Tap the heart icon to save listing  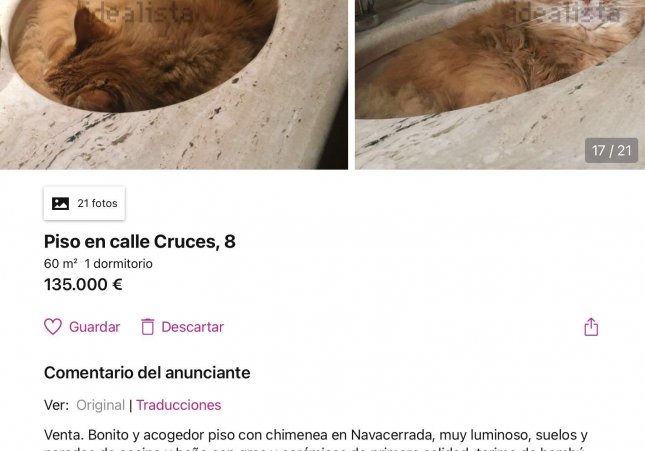pos(53,327)
